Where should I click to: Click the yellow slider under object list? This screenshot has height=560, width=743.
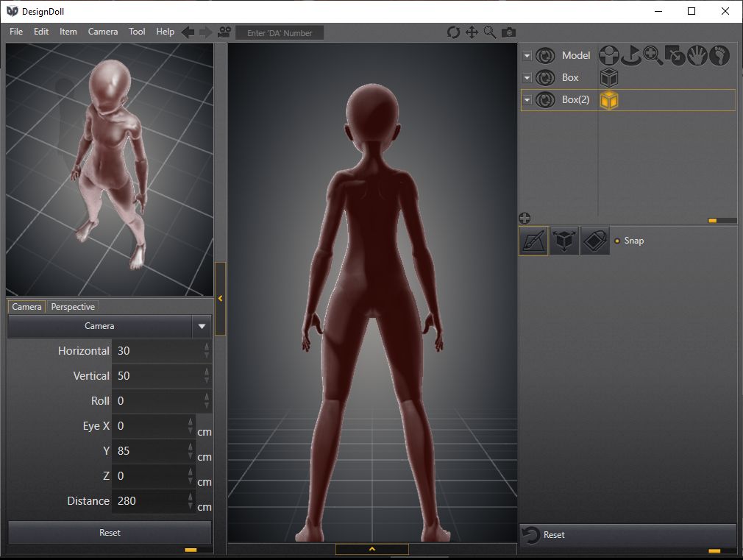click(x=712, y=221)
